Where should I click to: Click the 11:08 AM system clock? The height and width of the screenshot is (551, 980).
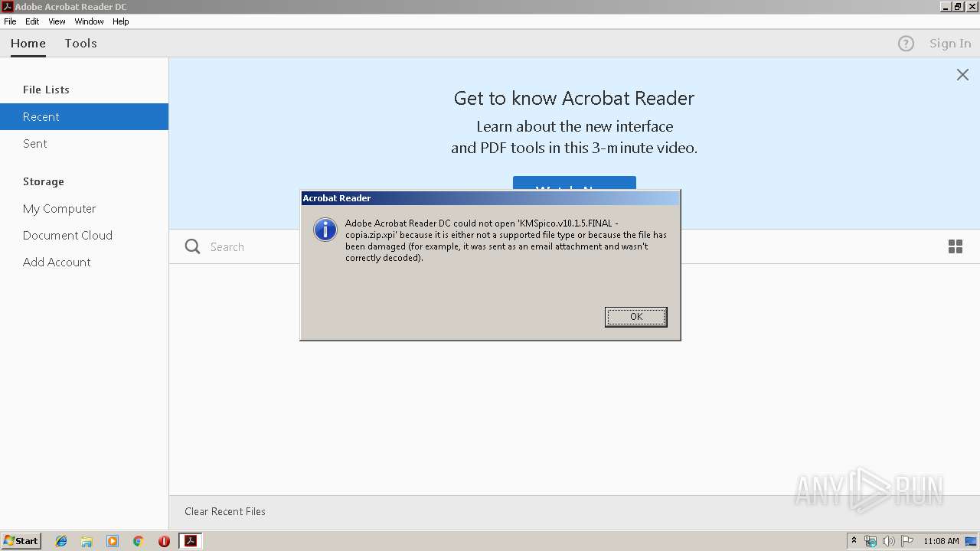coord(941,541)
